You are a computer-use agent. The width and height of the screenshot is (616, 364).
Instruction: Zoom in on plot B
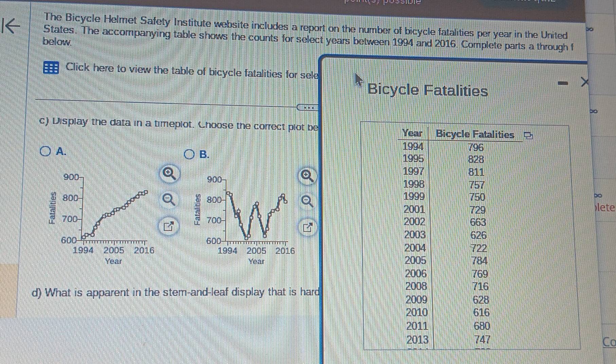point(307,176)
